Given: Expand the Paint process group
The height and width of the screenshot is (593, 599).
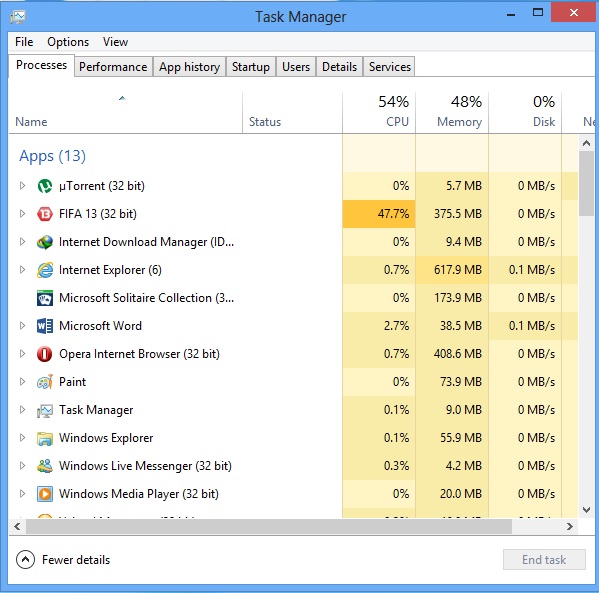Looking at the screenshot, I should coord(22,381).
